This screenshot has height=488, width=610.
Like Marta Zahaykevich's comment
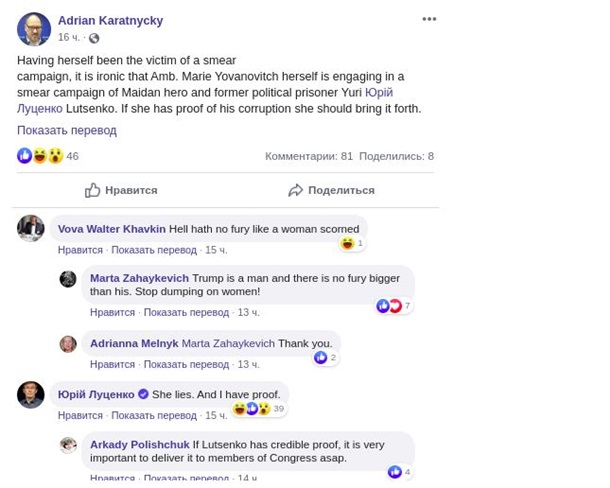(x=112, y=312)
